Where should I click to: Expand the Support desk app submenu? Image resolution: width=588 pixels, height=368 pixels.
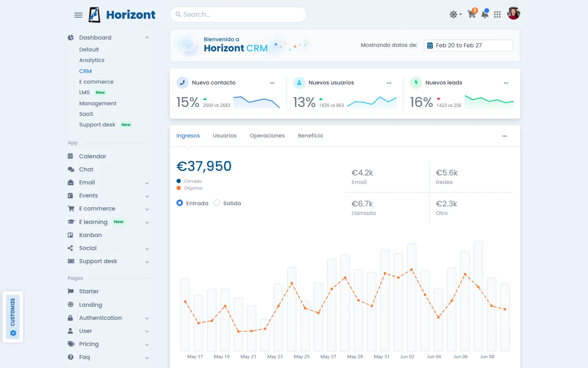pos(109,261)
